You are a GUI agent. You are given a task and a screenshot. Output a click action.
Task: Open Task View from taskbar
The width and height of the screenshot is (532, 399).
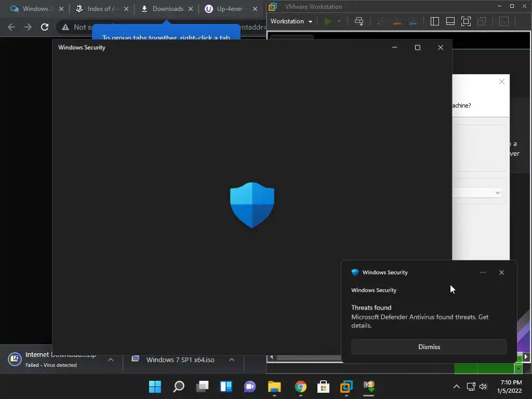click(x=202, y=387)
